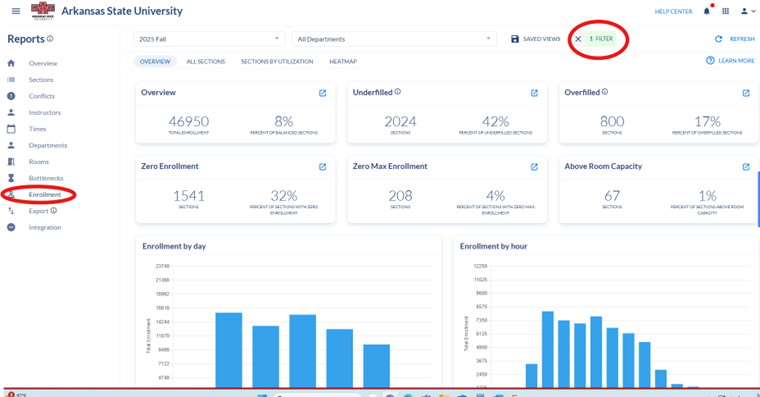Open Above Room Capacity card link icon
Image resolution: width=760 pixels, height=397 pixels.
pos(746,167)
